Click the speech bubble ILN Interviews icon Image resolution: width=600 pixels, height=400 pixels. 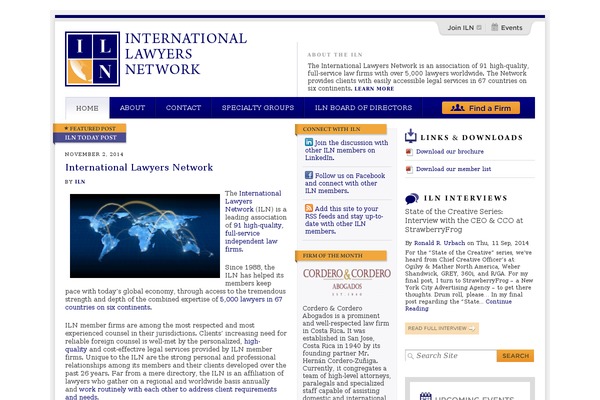click(x=412, y=199)
